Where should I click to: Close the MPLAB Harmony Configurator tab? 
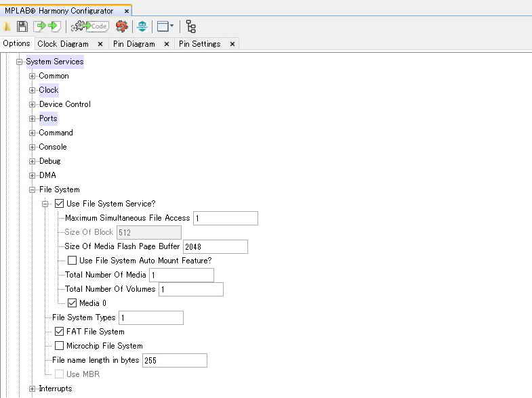coord(127,11)
